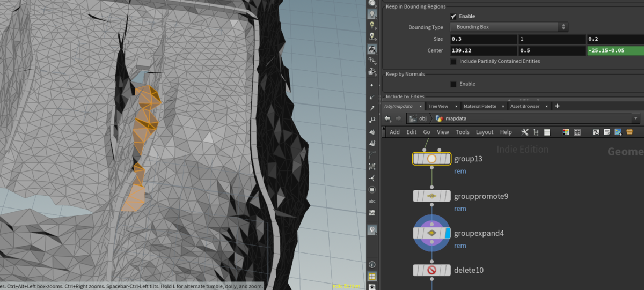Select the delete10 node icon
This screenshot has height=290, width=644.
click(431, 270)
